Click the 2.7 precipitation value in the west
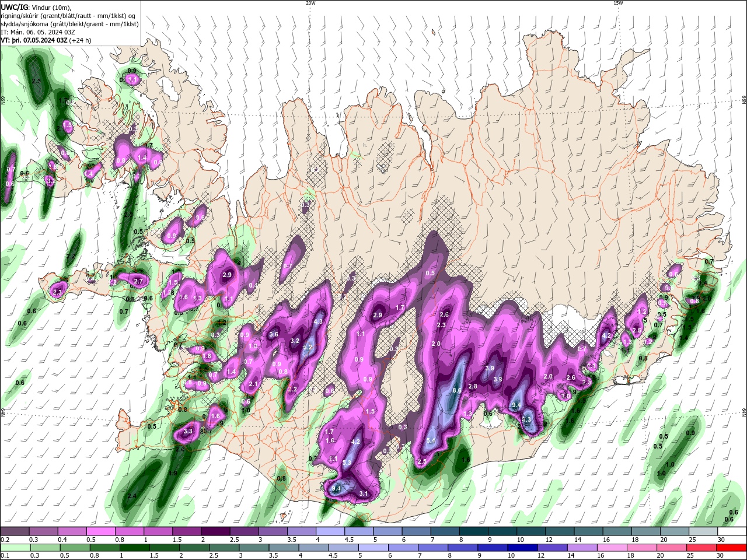 coord(138,281)
